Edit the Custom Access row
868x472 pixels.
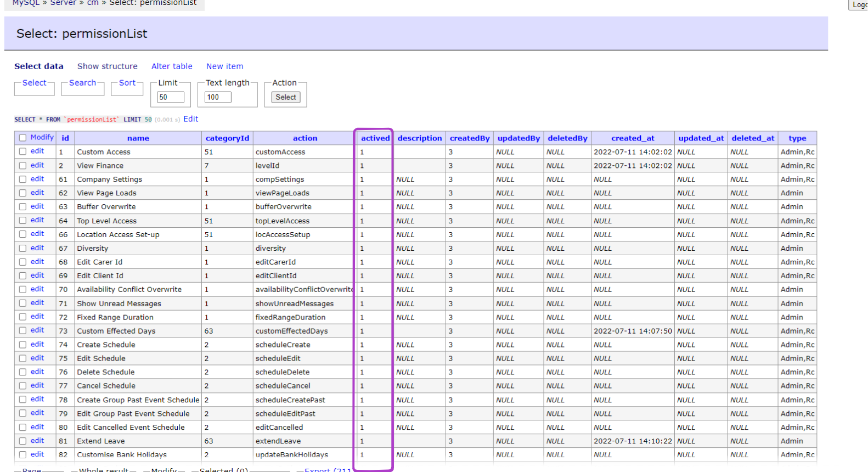37,151
